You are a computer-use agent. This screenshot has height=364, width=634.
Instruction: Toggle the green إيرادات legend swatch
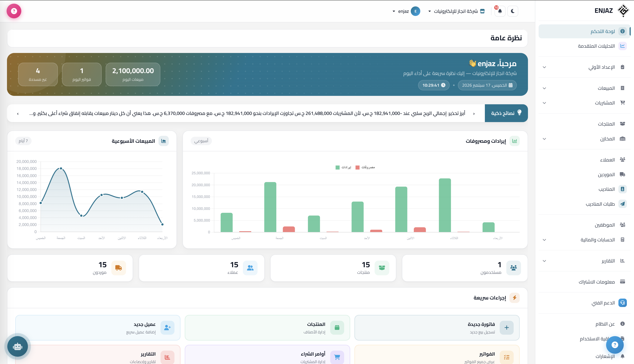338,167
